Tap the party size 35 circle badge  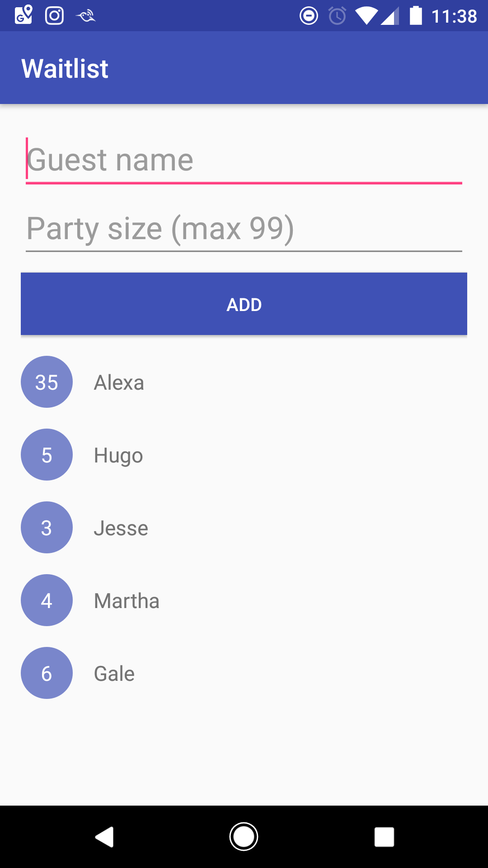[x=47, y=382]
